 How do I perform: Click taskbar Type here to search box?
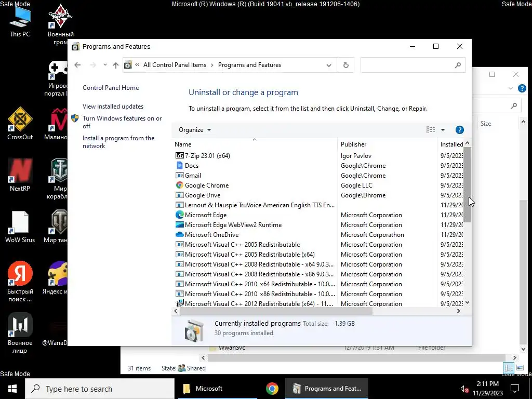[x=99, y=389]
